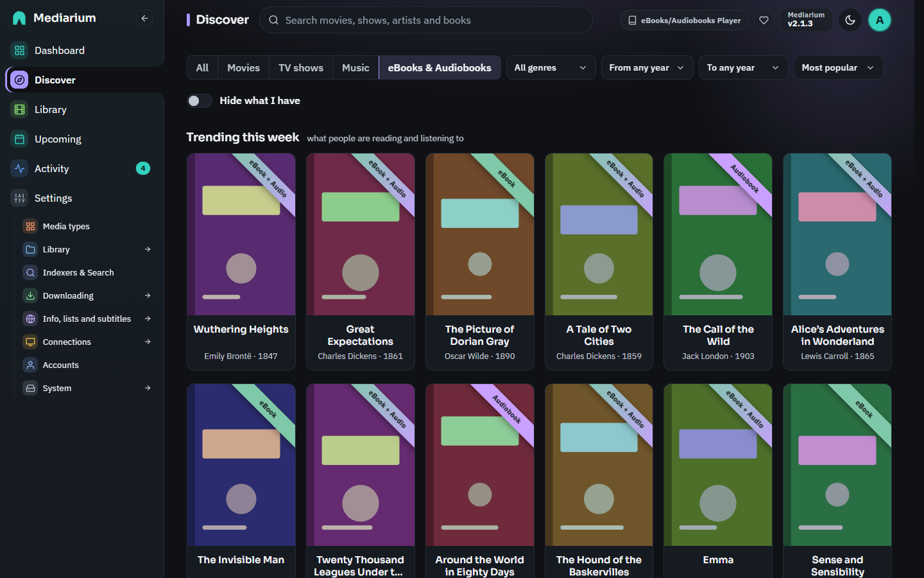Viewport: 924px width, 578px height.
Task: Open the From any year dropdown
Action: click(x=647, y=67)
